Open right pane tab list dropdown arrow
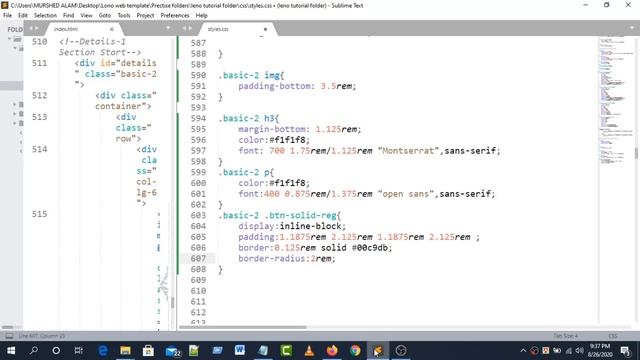 click(x=631, y=28)
